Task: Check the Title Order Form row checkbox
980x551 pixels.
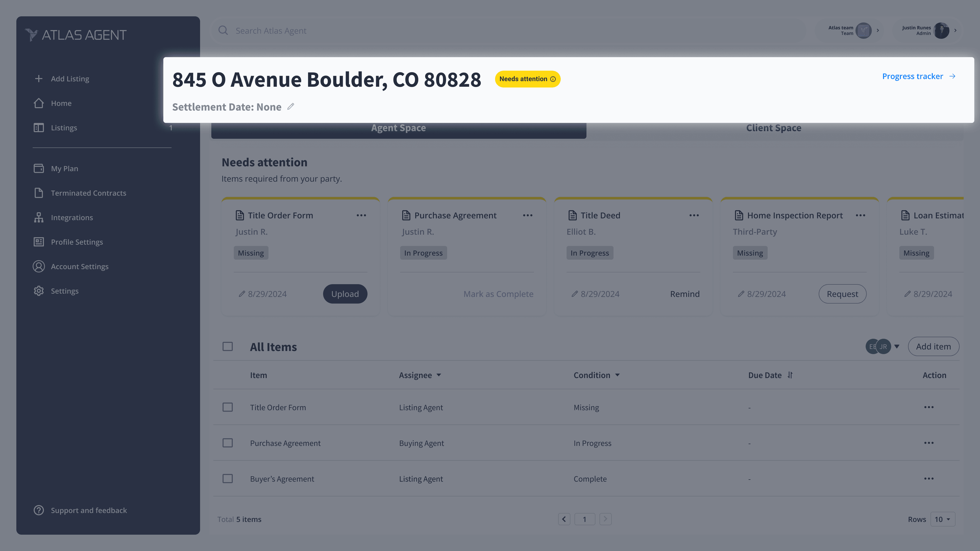Action: click(x=227, y=407)
